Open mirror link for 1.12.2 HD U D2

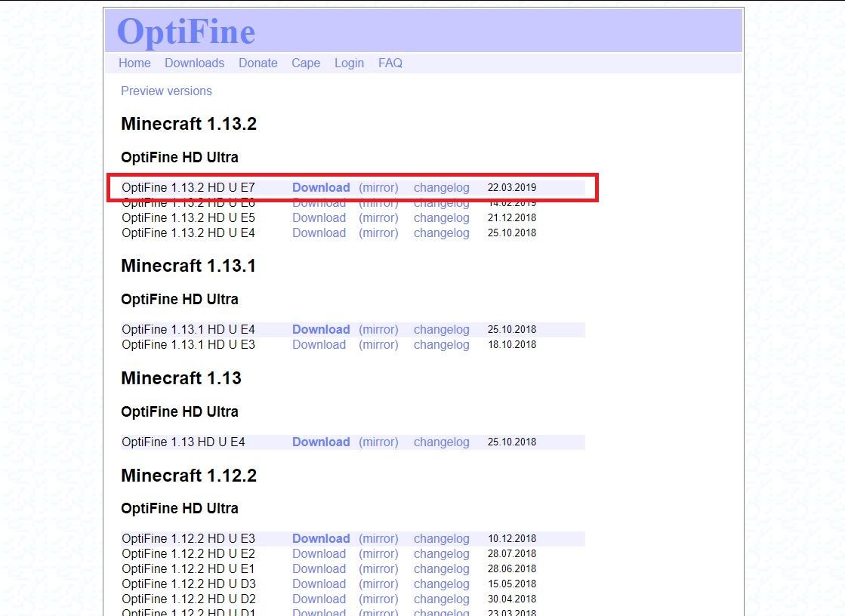[379, 599]
